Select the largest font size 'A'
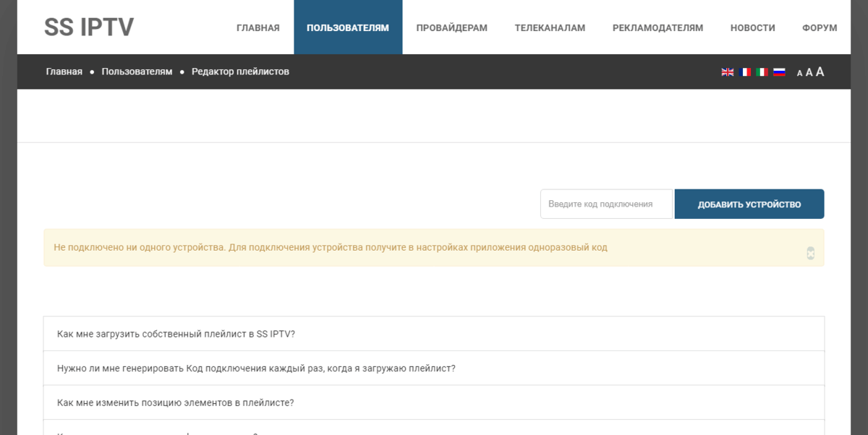 click(x=820, y=72)
